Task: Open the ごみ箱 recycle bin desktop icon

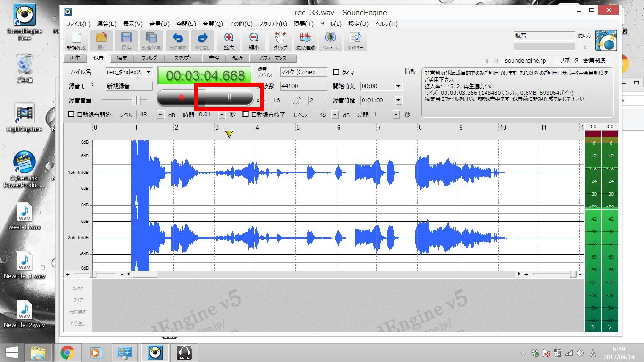Action: point(24,68)
